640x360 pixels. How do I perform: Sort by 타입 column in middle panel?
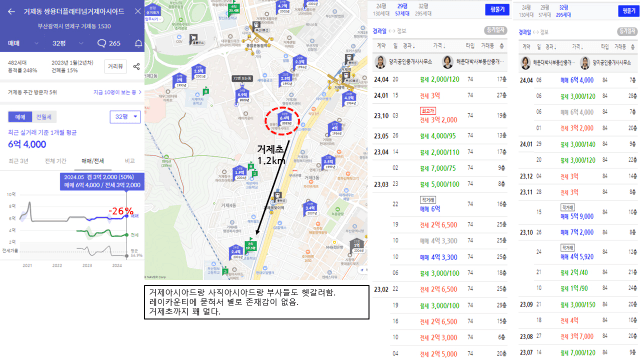(470, 46)
